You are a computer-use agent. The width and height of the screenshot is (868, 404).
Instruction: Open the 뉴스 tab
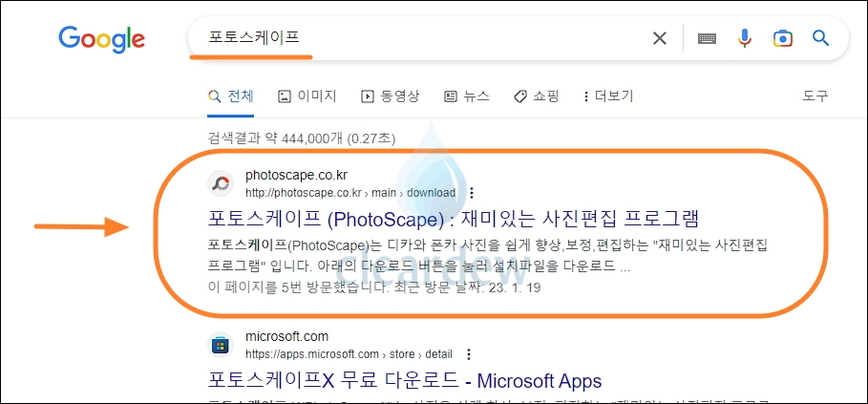[x=467, y=96]
